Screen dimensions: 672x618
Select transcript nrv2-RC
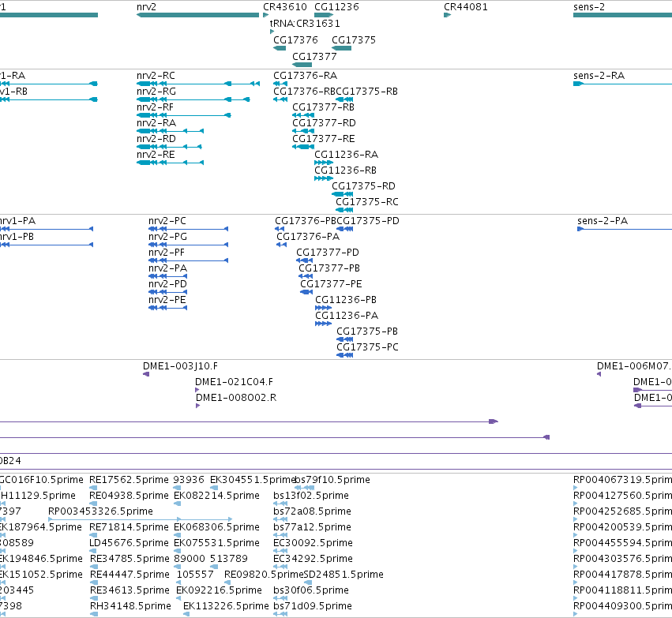point(156,76)
